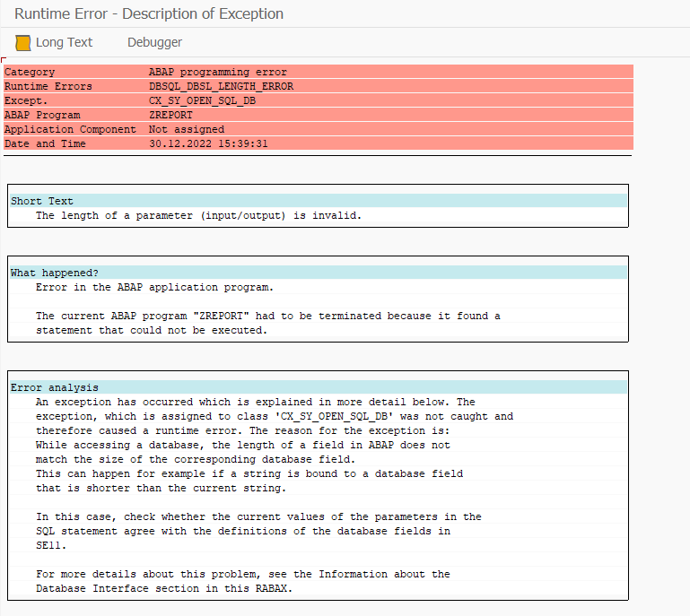Select the 'What happened?' section header
The width and height of the screenshot is (690, 616).
[55, 273]
